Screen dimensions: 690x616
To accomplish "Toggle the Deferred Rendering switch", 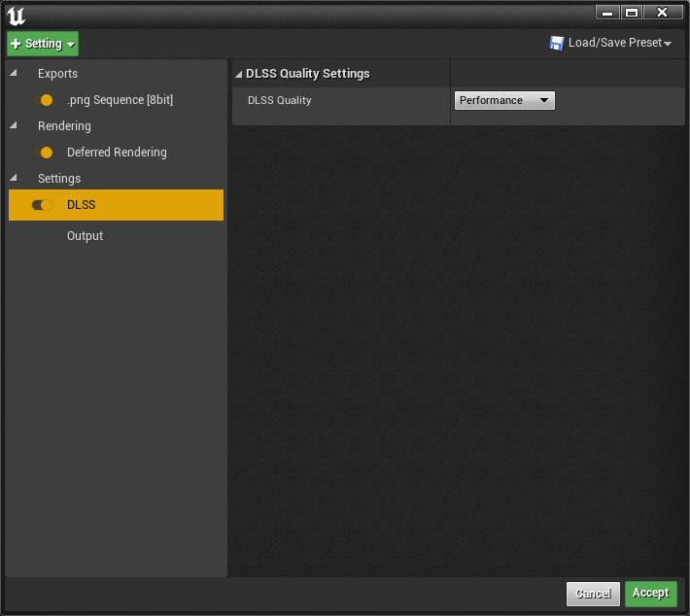I will click(42, 153).
